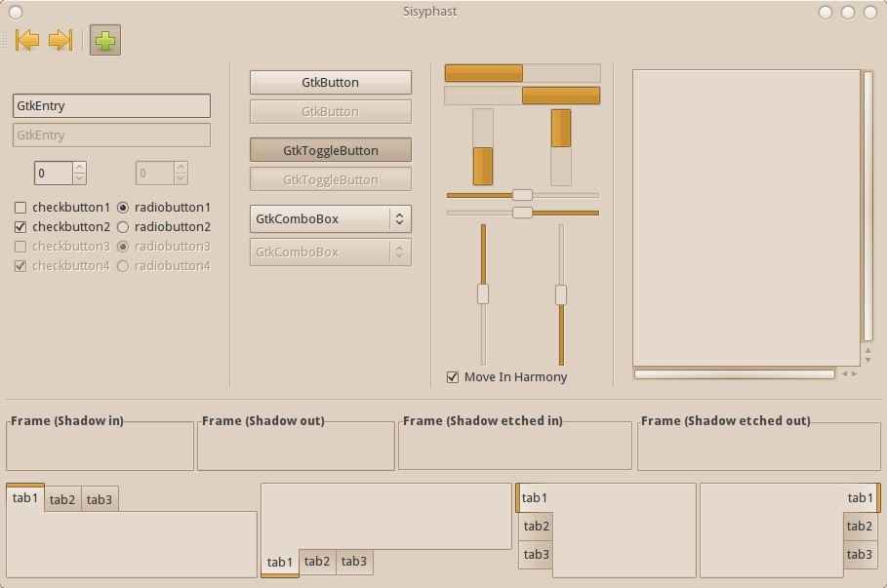
Task: Select tab1 in left-tabbed notebook
Action: tap(534, 497)
